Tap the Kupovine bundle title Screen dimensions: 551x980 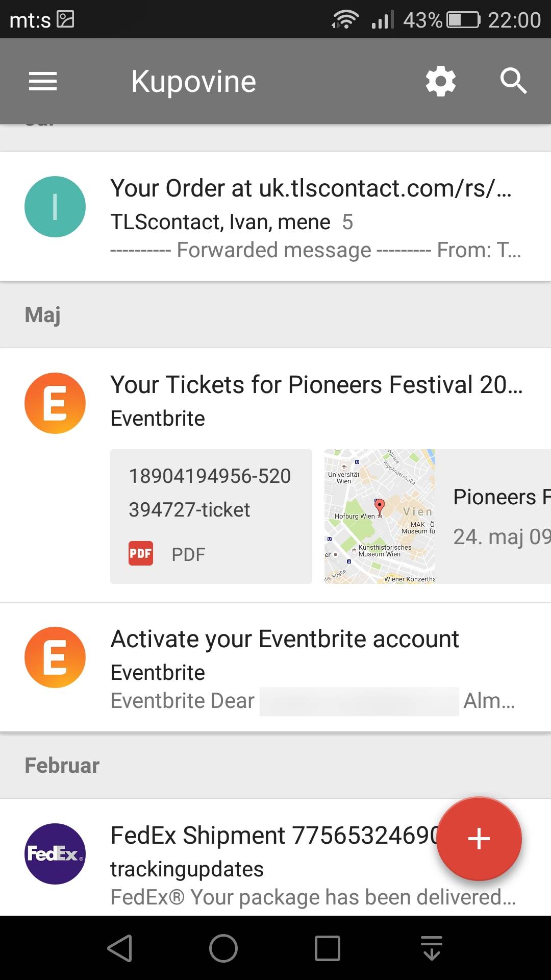pos(193,81)
